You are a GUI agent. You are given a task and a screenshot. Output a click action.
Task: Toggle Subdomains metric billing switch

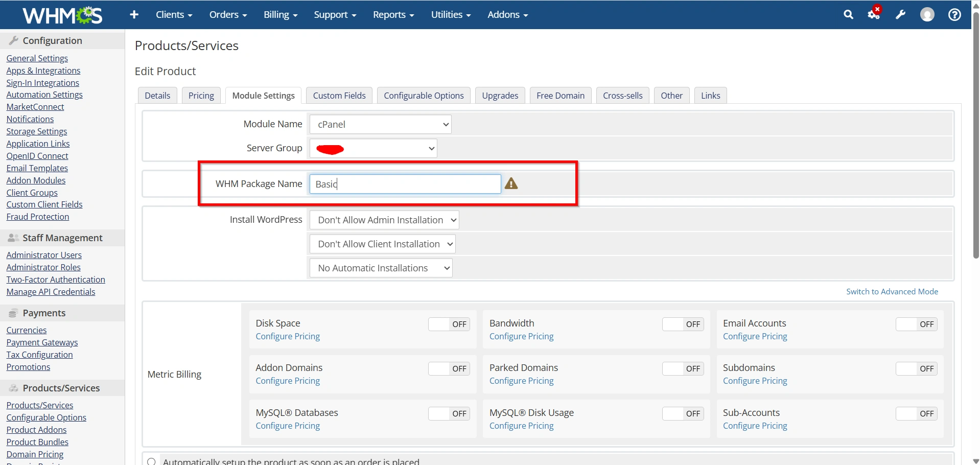pos(917,368)
